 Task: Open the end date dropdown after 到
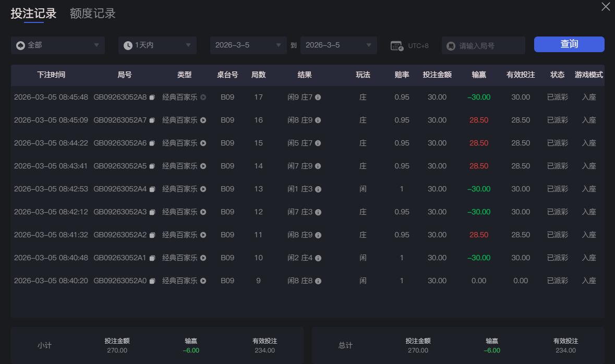tap(338, 45)
